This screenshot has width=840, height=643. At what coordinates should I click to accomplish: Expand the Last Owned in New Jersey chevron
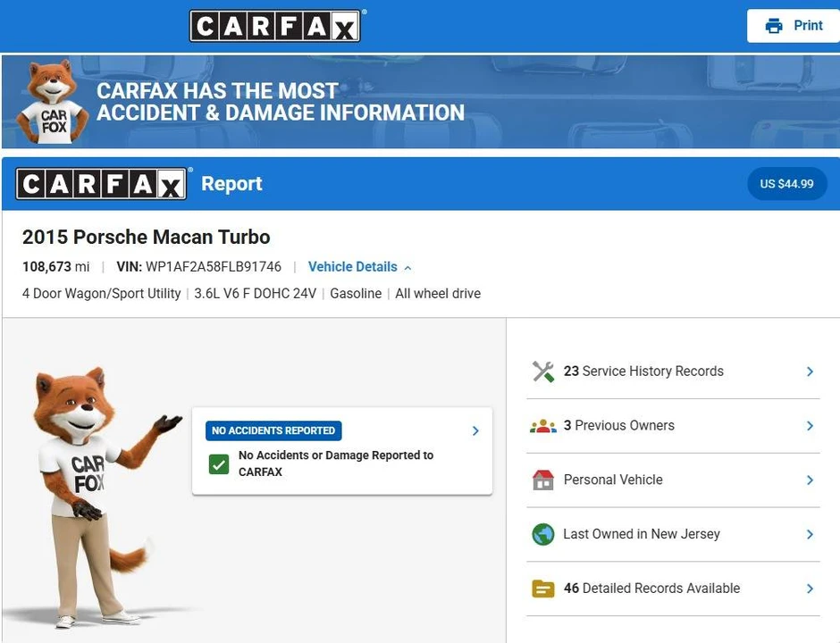click(x=810, y=534)
